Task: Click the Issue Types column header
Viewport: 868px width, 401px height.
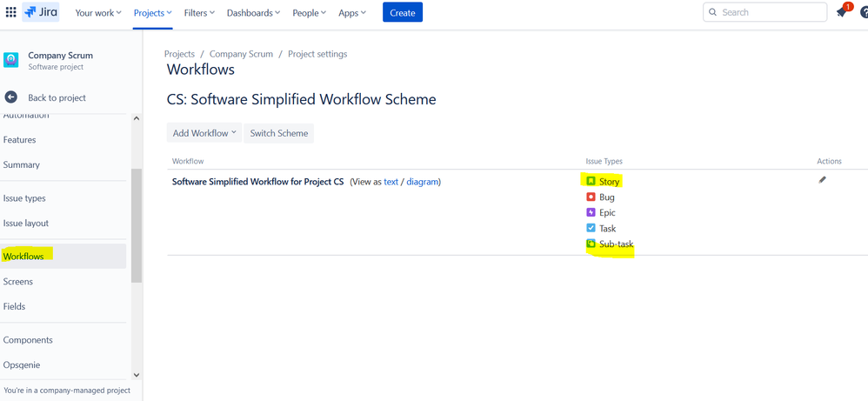Action: coord(604,161)
